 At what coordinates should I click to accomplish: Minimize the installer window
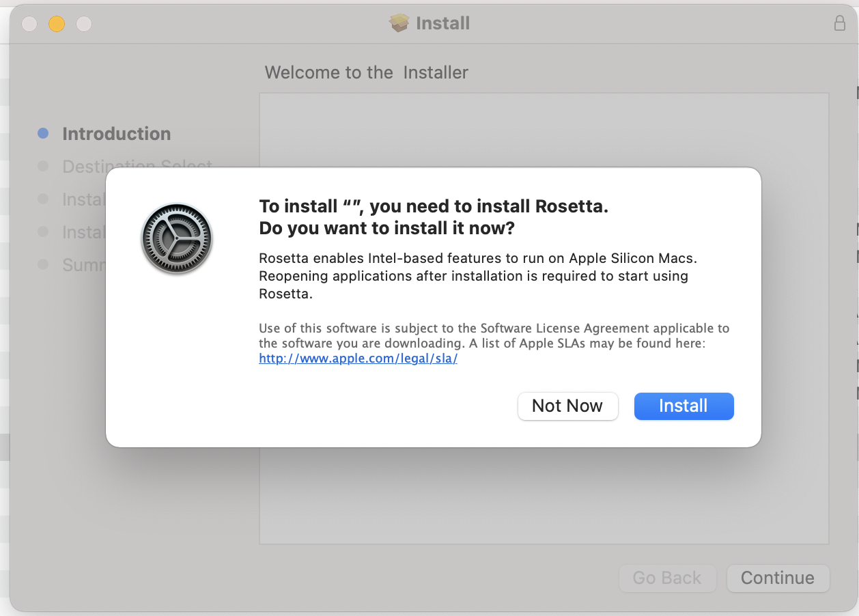pos(57,23)
